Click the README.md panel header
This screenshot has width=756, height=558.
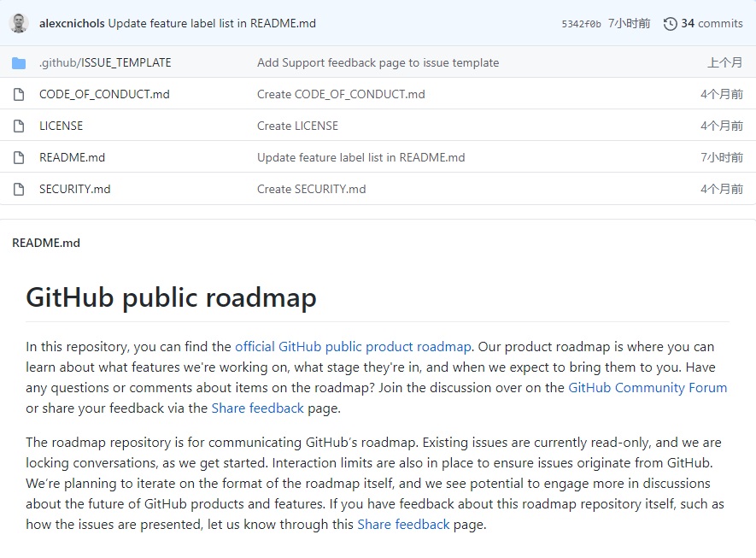point(46,243)
